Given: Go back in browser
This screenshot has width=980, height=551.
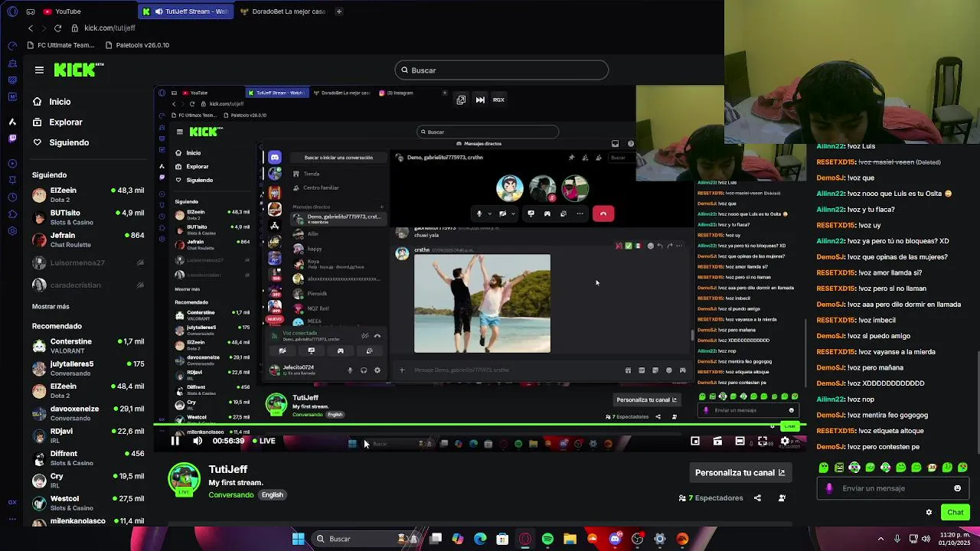Looking at the screenshot, I should pyautogui.click(x=31, y=28).
